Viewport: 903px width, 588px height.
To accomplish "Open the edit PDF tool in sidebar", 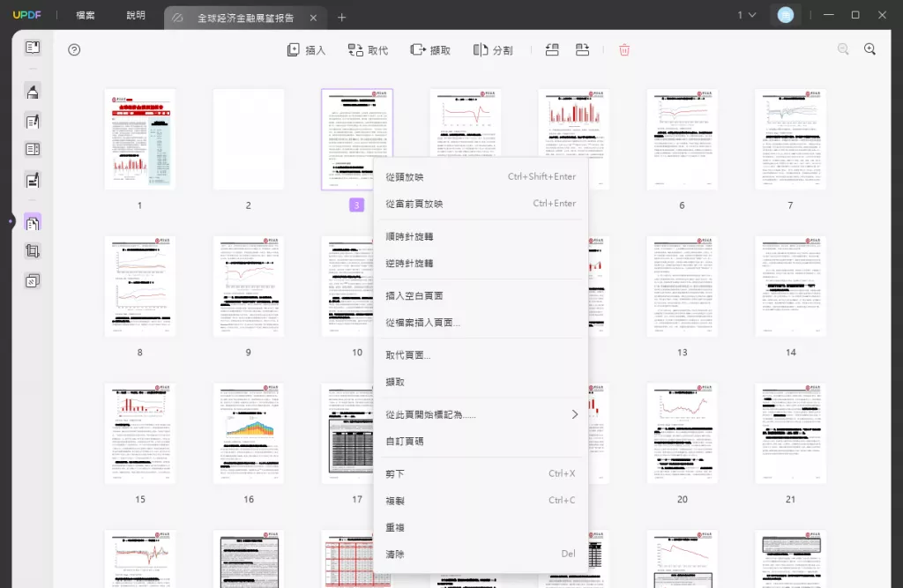I will click(x=33, y=121).
